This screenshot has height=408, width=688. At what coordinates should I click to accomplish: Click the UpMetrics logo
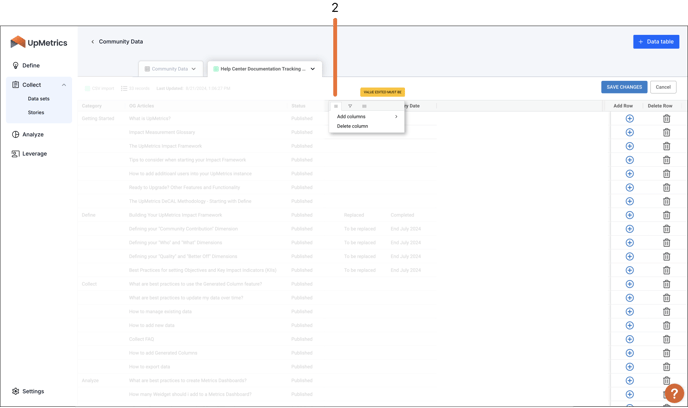pyautogui.click(x=39, y=43)
